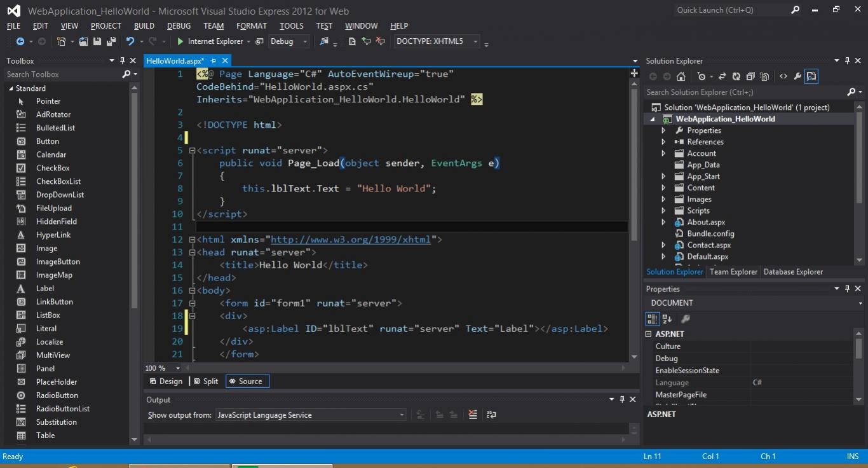Click the Pending Changes Filter clock icon
Viewport: 868px width, 468px height.
[x=701, y=76]
